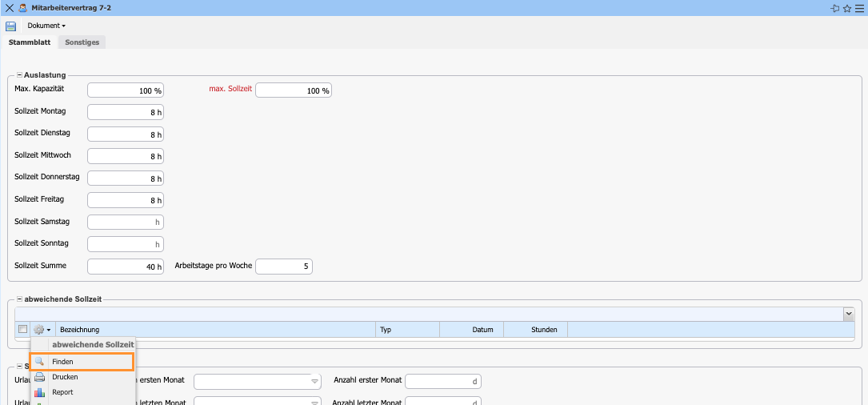
Task: Collapse the Auslastung section
Action: 19,75
